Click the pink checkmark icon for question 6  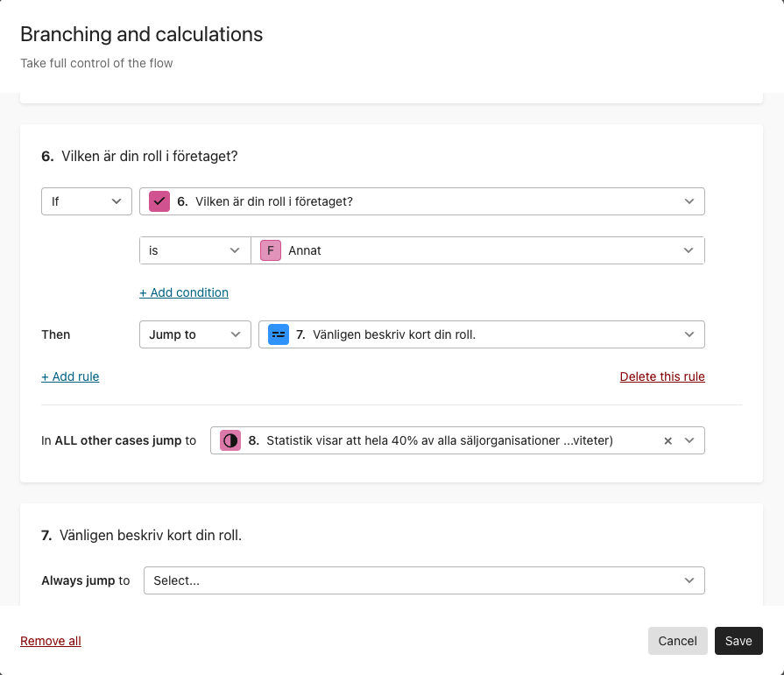tap(159, 201)
